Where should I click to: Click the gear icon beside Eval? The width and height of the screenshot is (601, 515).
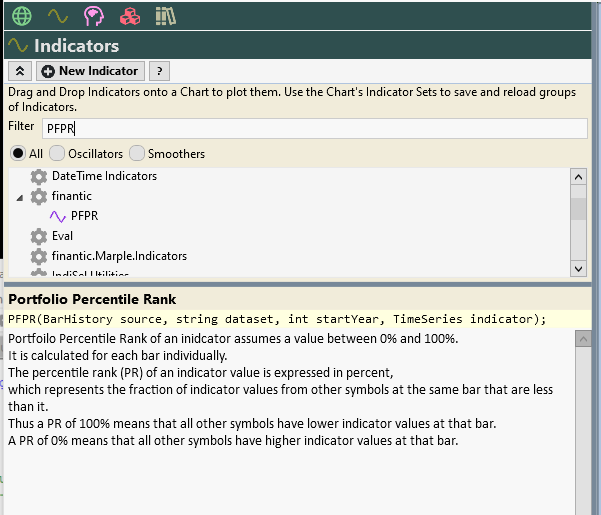coord(39,236)
